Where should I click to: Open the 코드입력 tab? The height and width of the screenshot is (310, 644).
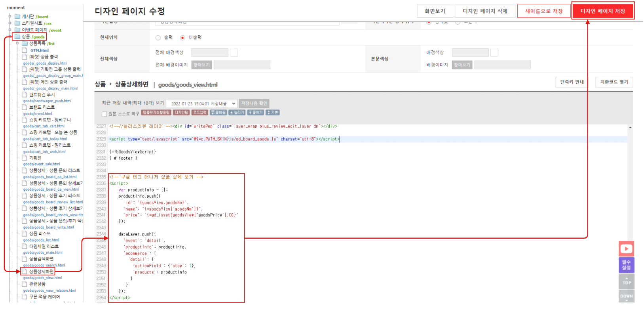point(200,113)
